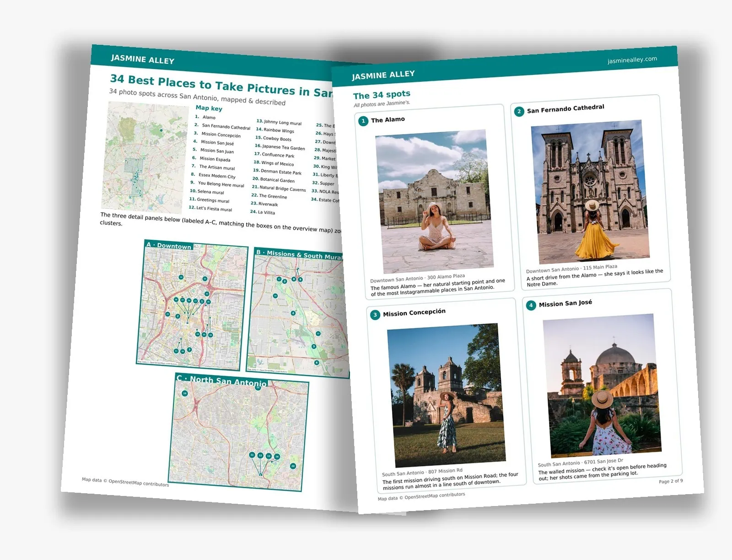
Task: Select address 'South San Antonio · 807 Mission Rd'
Action: point(422,472)
